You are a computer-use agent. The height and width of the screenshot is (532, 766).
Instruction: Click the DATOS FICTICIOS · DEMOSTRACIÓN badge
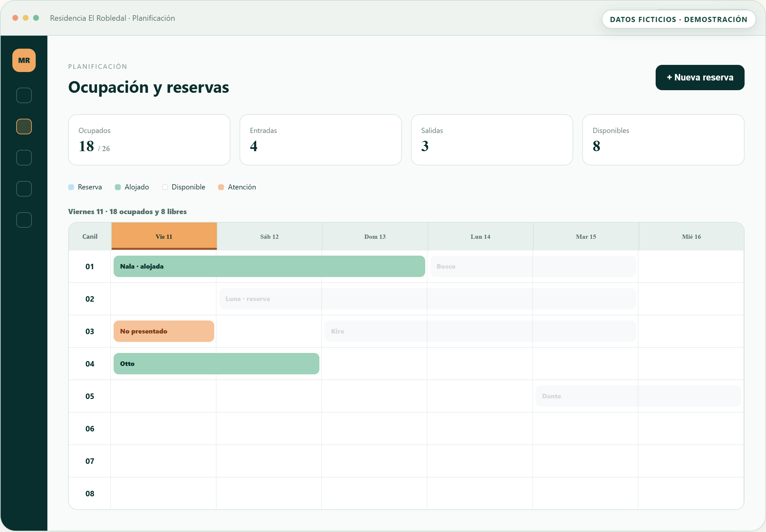point(679,19)
